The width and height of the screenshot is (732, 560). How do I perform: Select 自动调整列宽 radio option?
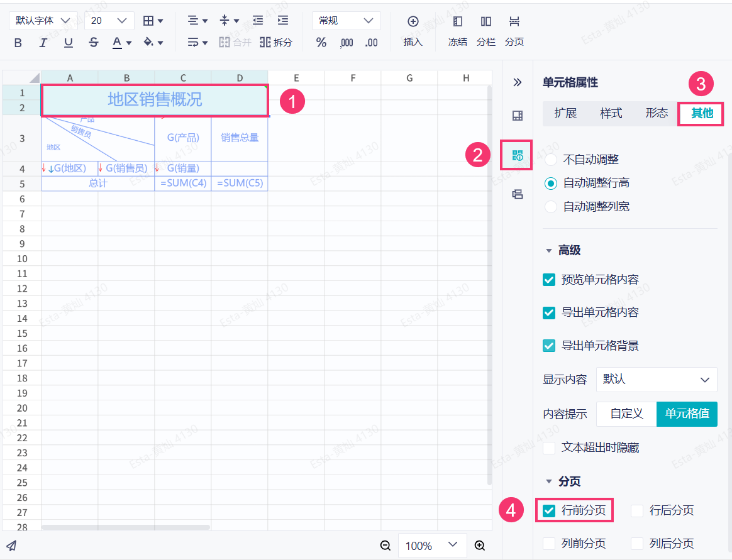coord(551,206)
